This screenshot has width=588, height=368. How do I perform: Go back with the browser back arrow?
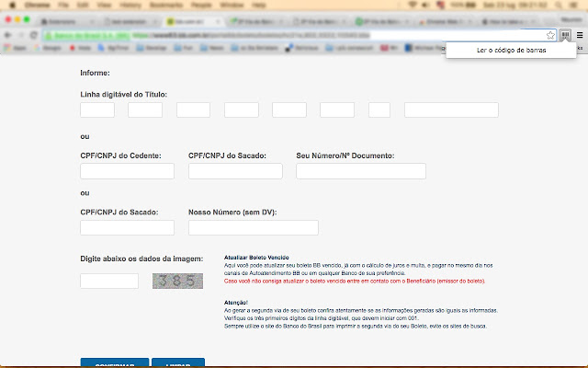point(8,35)
